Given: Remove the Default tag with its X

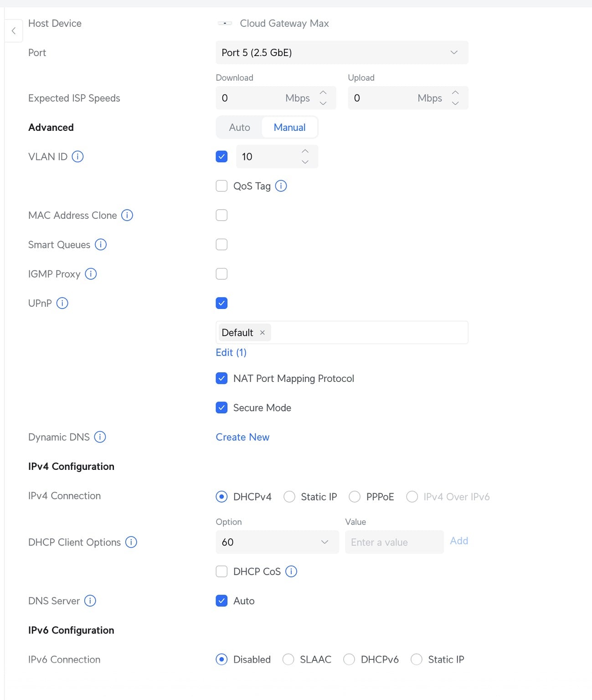Looking at the screenshot, I should click(x=263, y=333).
